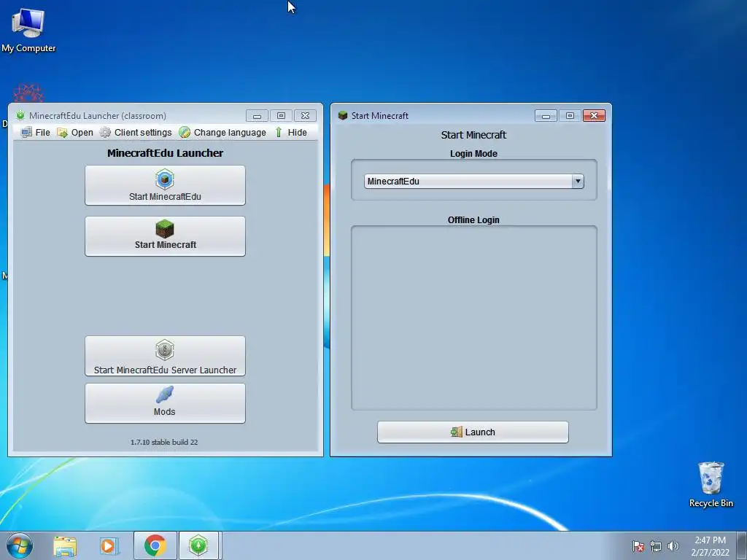Click the File menu computer icon
Screen dimensions: 747x560
tap(27, 133)
